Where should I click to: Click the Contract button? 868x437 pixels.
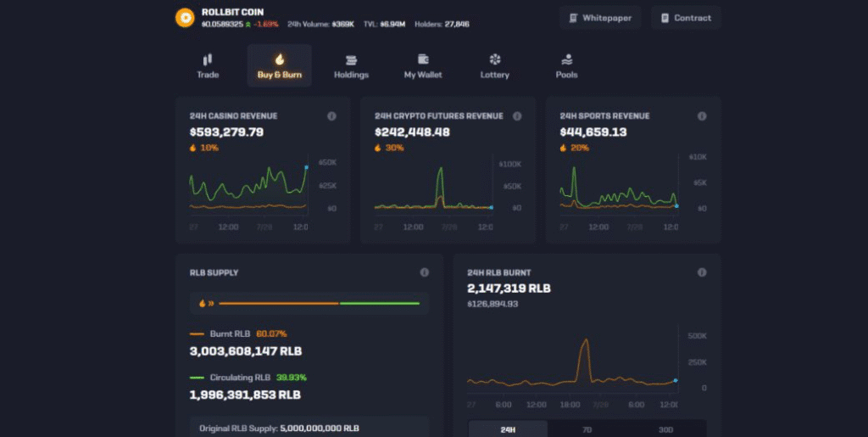click(686, 18)
